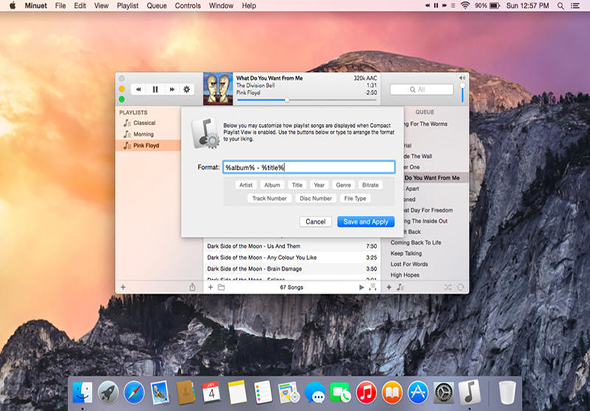This screenshot has width=590, height=411.
Task: Open the Queue menu
Action: point(157,6)
